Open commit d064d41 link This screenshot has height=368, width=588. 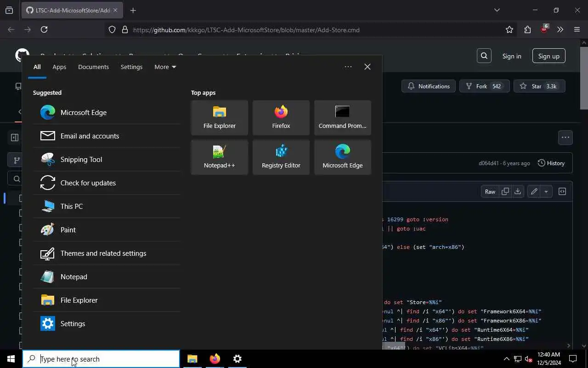pos(488,163)
